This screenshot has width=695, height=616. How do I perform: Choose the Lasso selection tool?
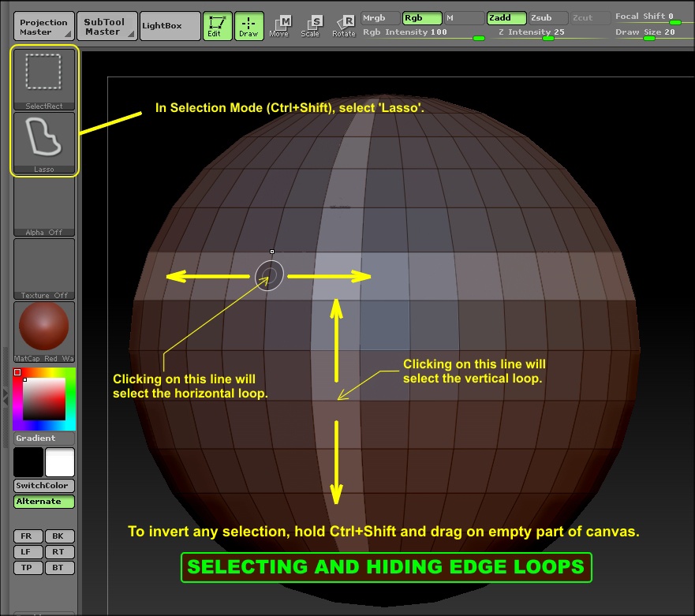point(44,143)
